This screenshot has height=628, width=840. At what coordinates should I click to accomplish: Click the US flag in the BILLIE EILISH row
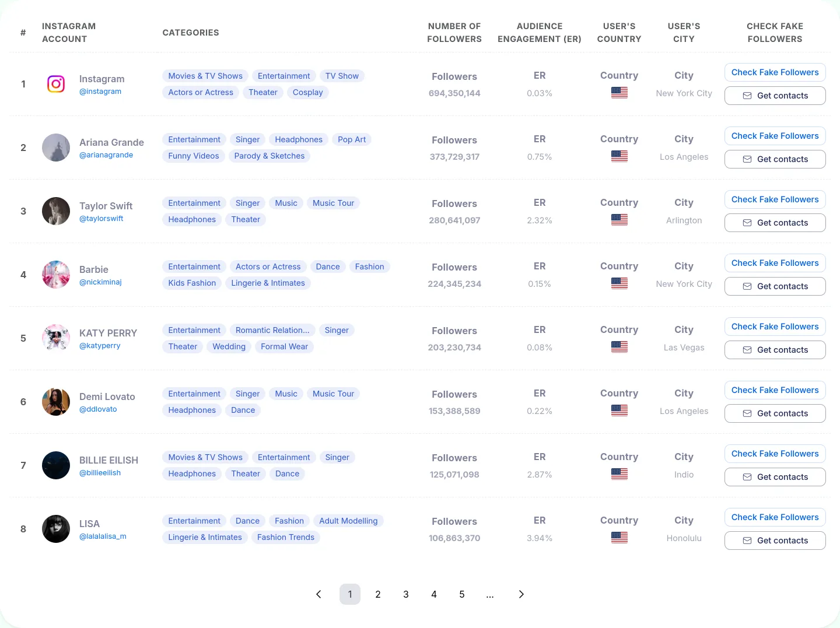coord(619,474)
